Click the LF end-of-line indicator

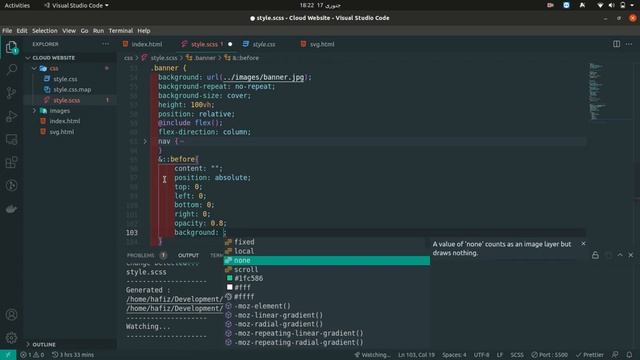(500, 355)
